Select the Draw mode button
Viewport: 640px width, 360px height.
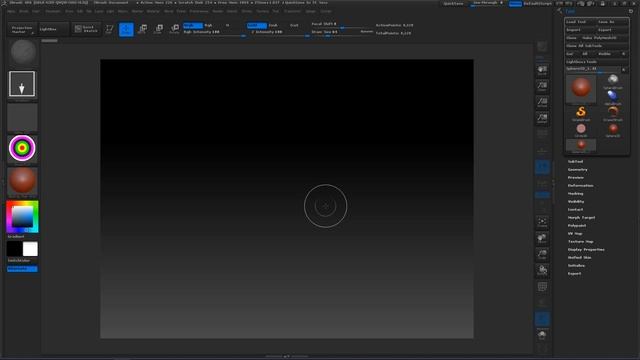[x=126, y=29]
